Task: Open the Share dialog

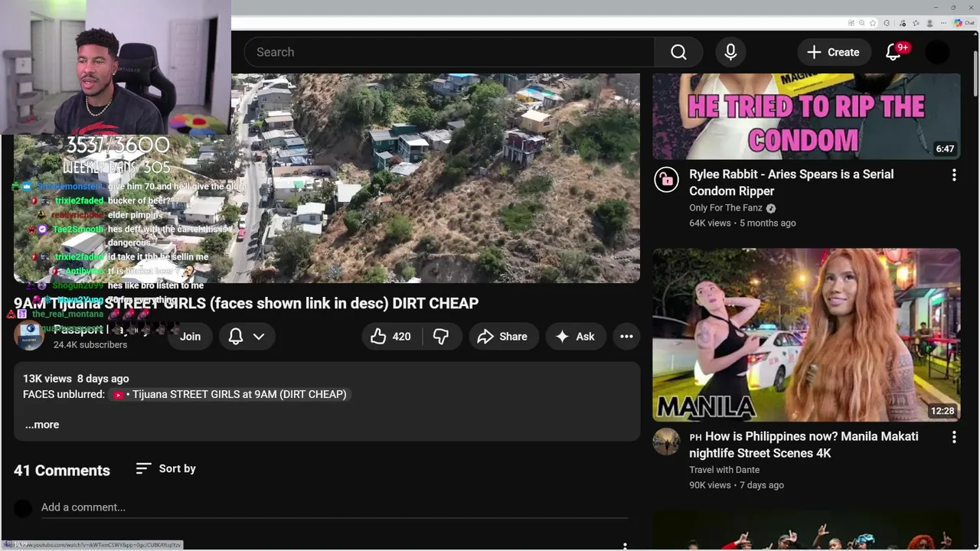Action: coord(503,337)
